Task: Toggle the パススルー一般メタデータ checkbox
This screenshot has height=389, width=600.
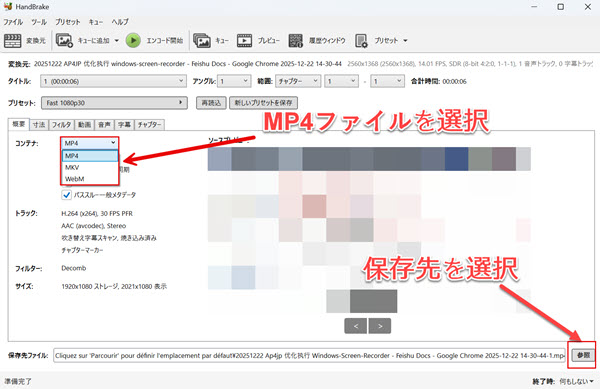Action: click(x=67, y=195)
